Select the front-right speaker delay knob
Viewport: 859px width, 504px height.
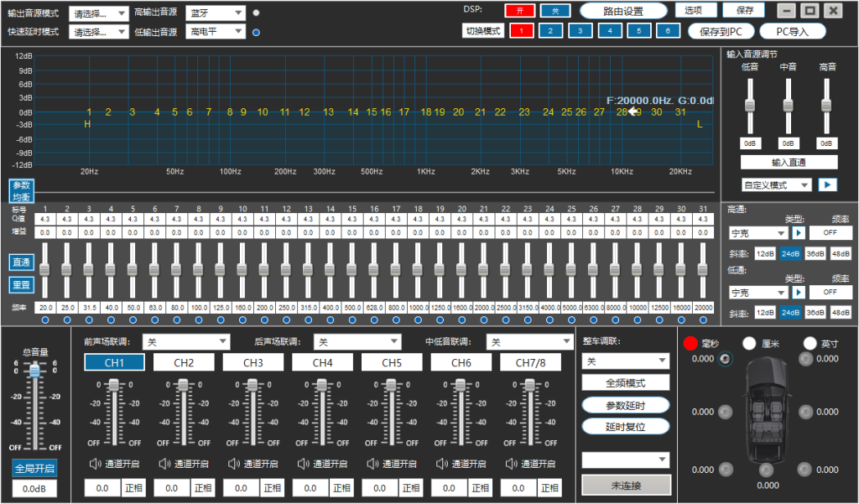(x=805, y=359)
